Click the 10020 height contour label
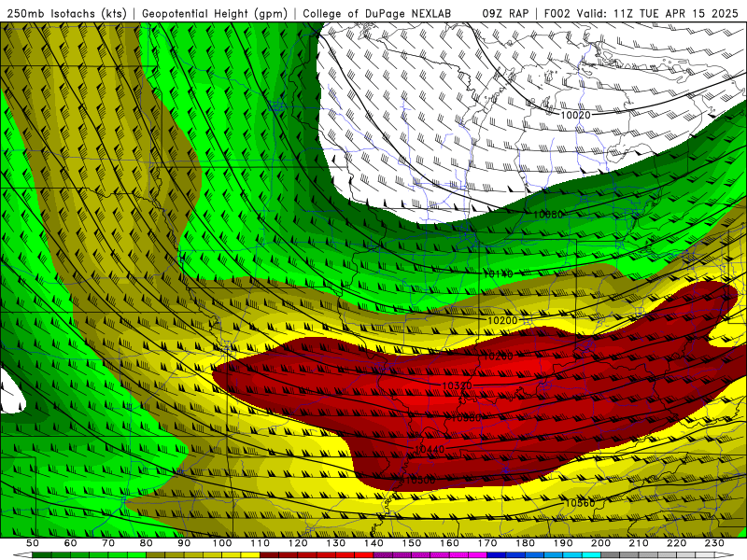 coord(575,115)
